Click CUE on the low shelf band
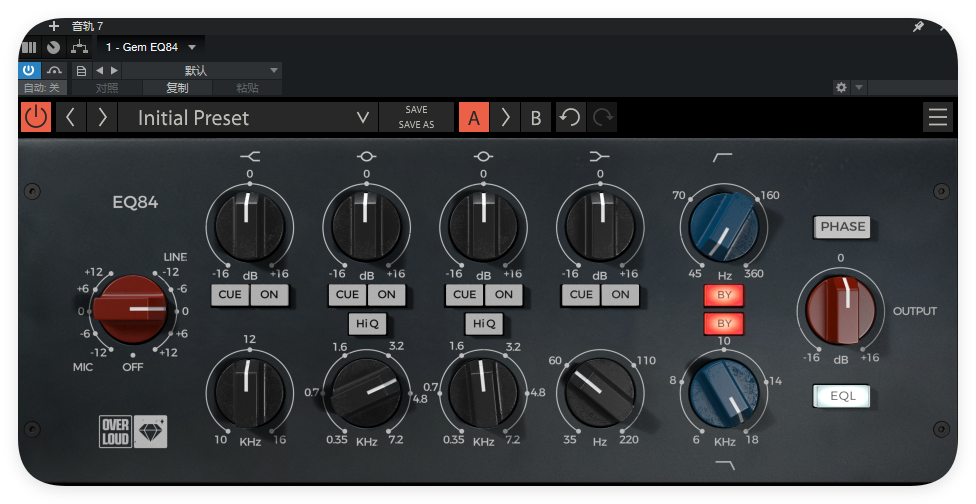This screenshot has height=504, width=976. coord(581,295)
